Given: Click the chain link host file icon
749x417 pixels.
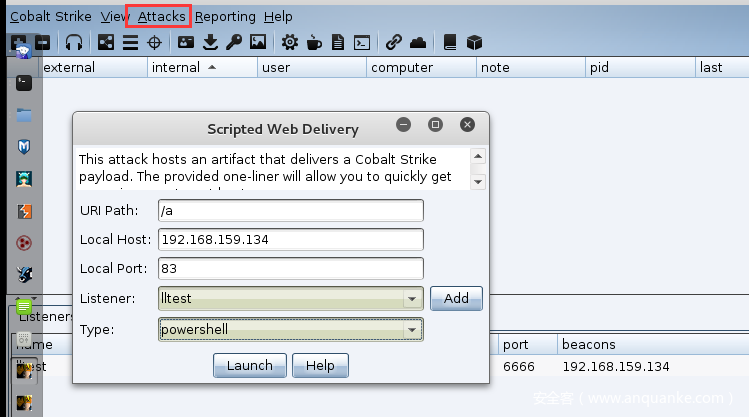Looking at the screenshot, I should pos(394,43).
